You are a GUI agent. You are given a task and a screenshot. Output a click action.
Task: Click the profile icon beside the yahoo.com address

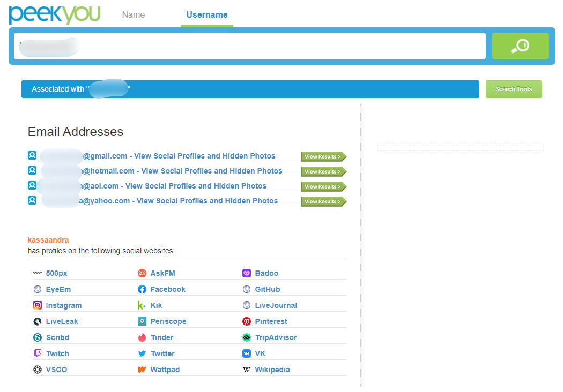click(32, 200)
